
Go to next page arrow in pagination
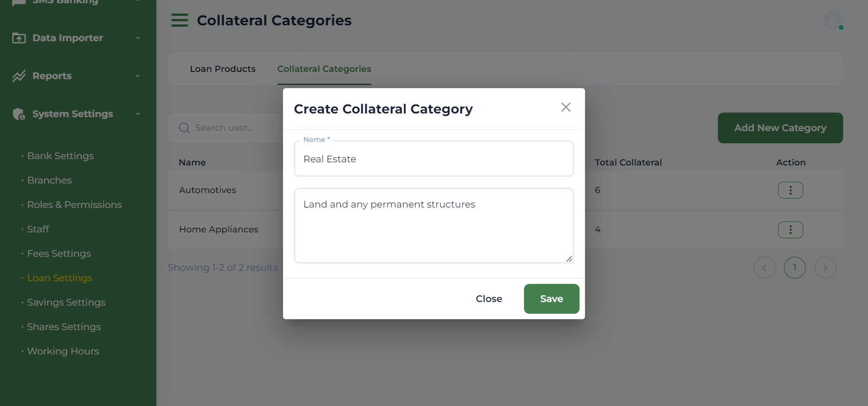825,268
